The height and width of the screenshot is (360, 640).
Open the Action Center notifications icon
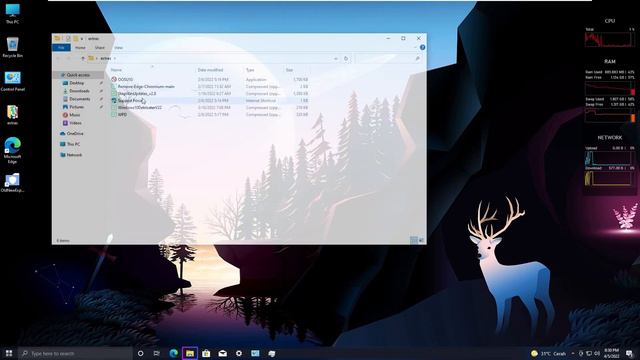(x=629, y=353)
